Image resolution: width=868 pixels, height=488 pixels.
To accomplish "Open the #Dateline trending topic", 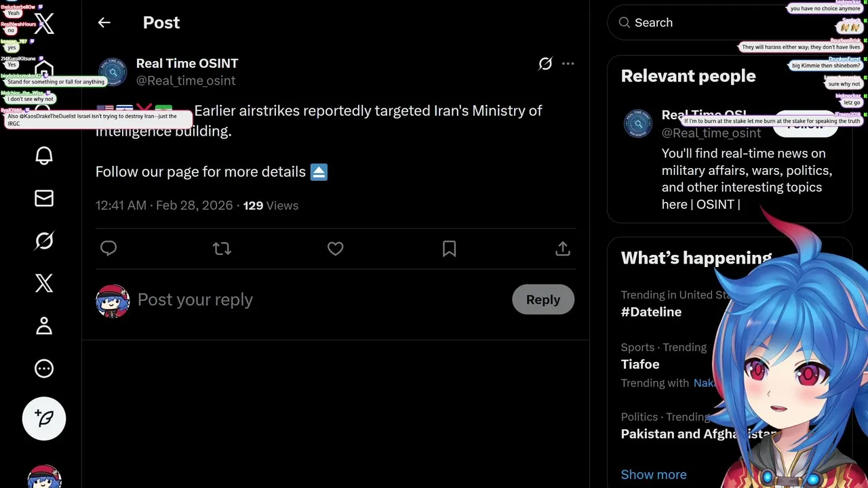I will [651, 312].
